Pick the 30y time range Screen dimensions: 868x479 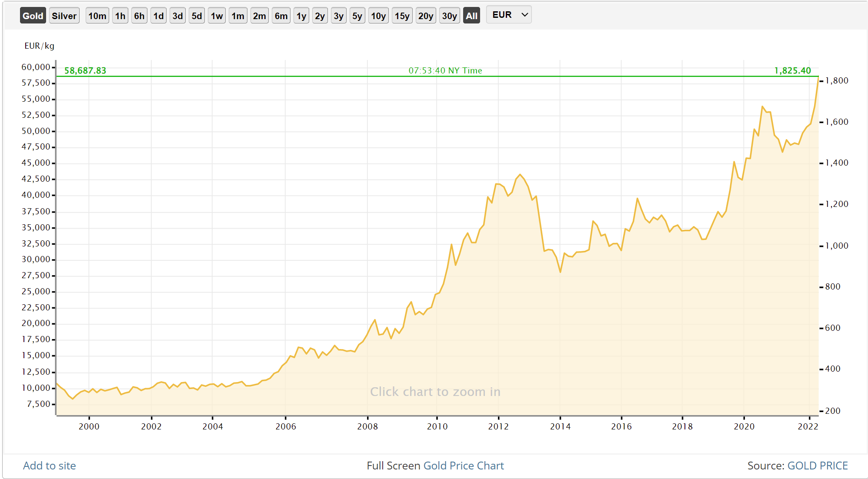(x=449, y=16)
